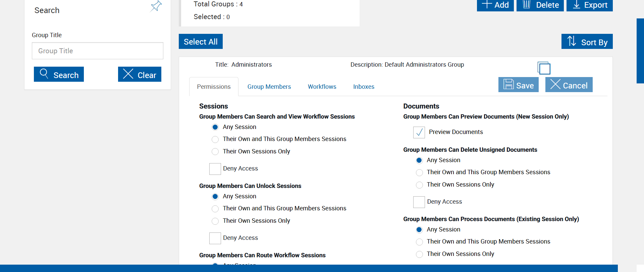Screen dimensions: 644x272
Task: Save the group permissions
Action: click(518, 85)
